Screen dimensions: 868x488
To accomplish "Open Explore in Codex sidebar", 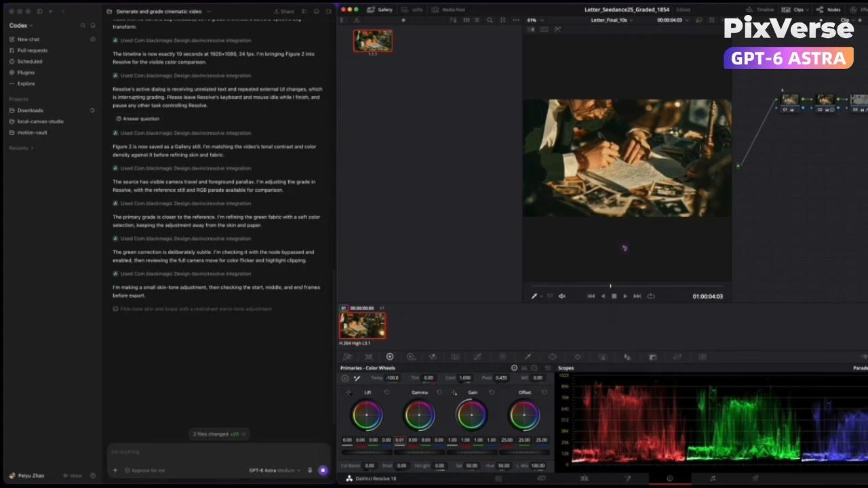I will pyautogui.click(x=26, y=83).
